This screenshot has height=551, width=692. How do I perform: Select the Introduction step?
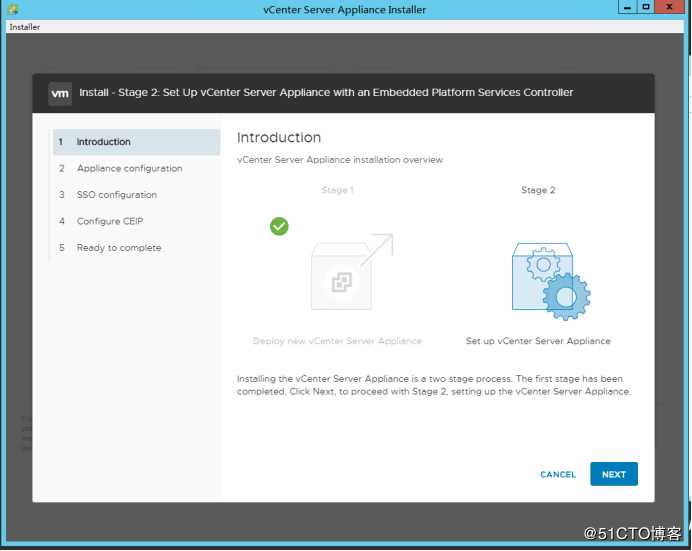tap(136, 142)
